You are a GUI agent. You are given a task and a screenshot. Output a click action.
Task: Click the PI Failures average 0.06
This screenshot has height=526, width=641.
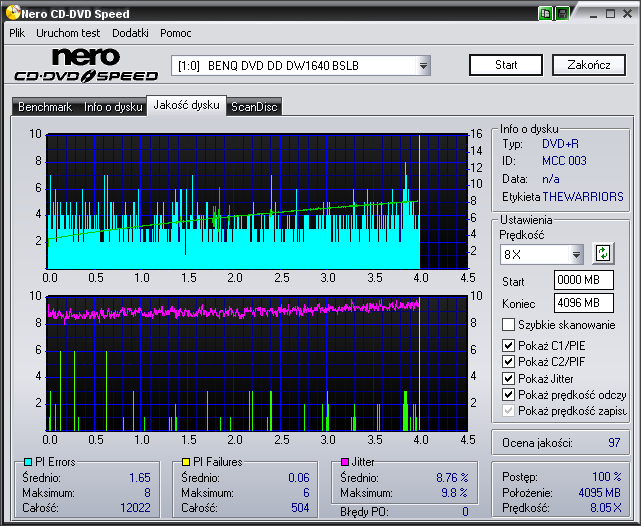coord(299,477)
